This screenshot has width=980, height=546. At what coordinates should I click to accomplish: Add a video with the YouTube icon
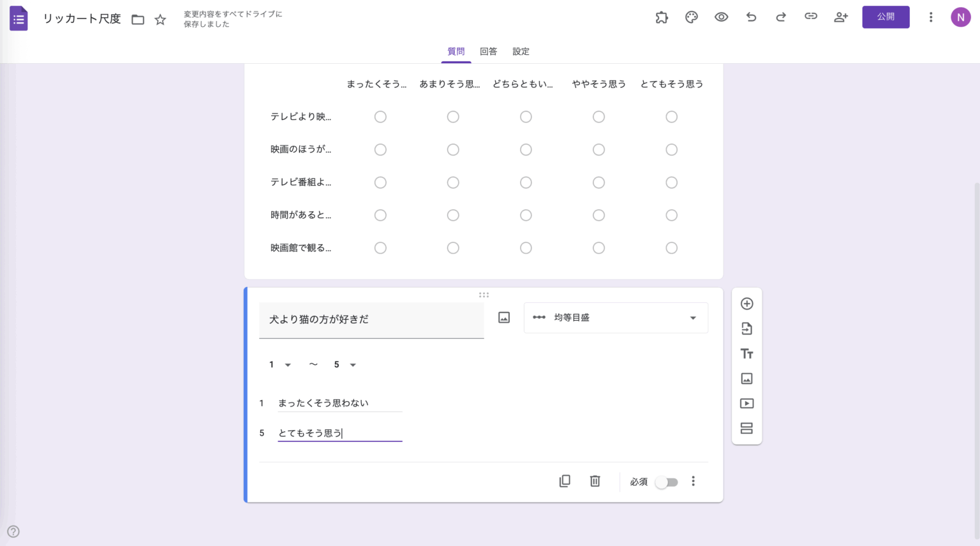746,403
